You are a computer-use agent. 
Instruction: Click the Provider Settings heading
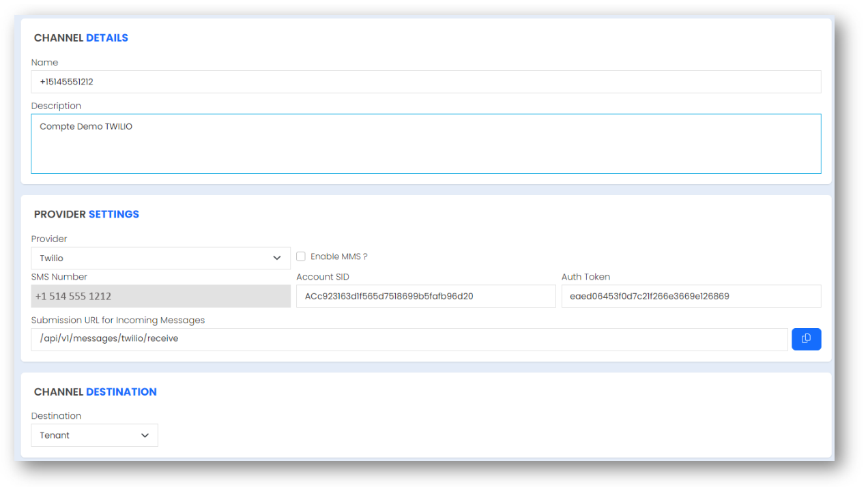(x=87, y=214)
